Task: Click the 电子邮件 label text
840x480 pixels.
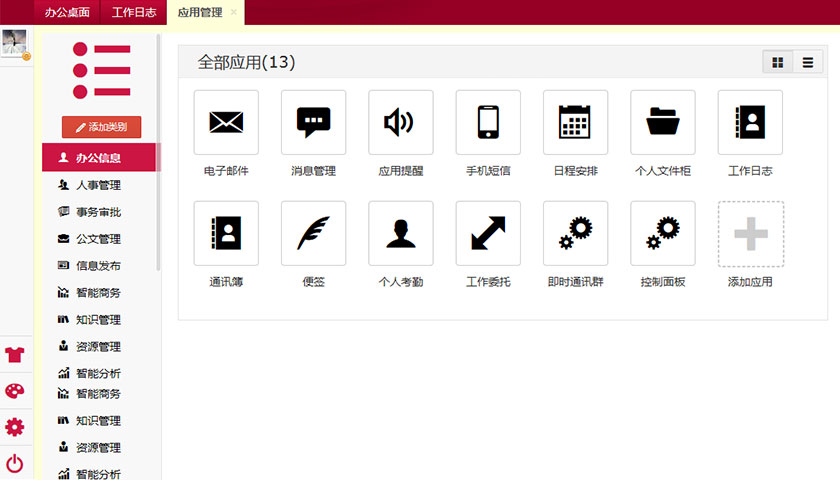Action: pyautogui.click(x=226, y=171)
